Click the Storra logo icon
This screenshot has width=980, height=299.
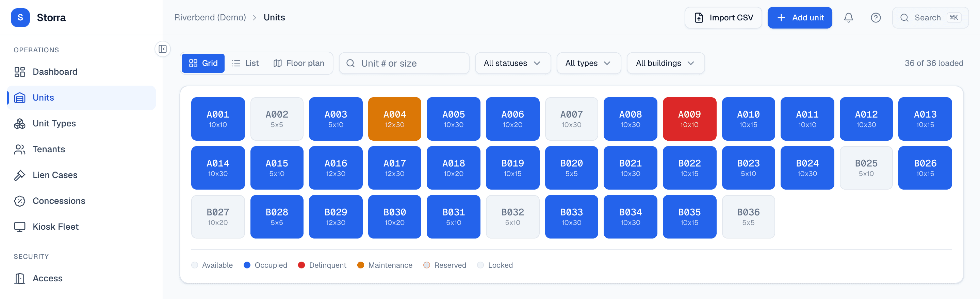tap(20, 17)
